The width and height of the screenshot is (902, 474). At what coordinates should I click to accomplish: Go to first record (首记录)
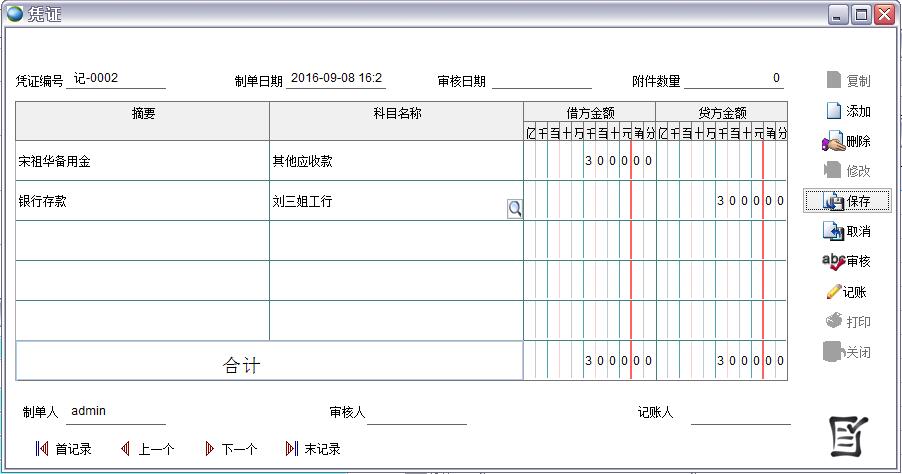[x=63, y=449]
